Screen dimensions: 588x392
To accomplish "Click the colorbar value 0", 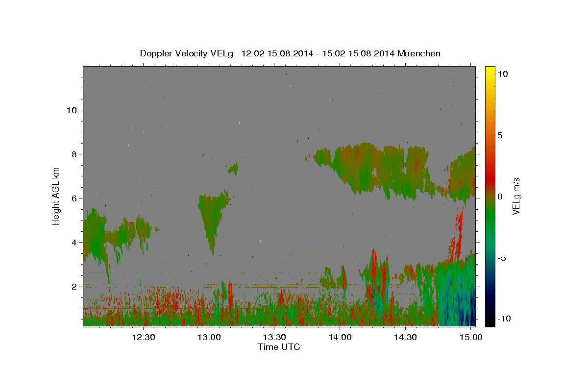I will (x=500, y=196).
